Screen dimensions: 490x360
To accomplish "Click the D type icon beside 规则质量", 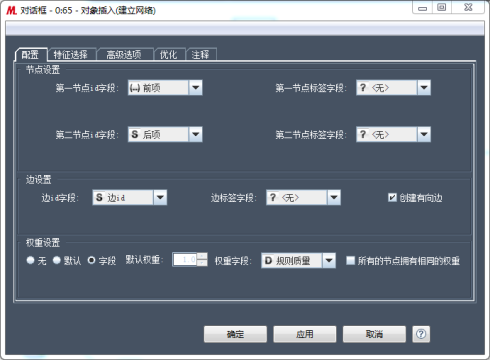I will click(x=268, y=261).
